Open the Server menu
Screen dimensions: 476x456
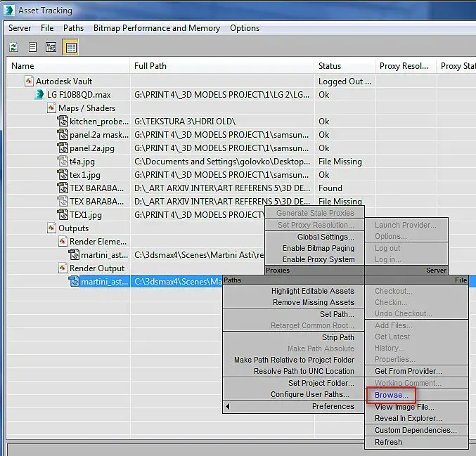pyautogui.click(x=20, y=28)
